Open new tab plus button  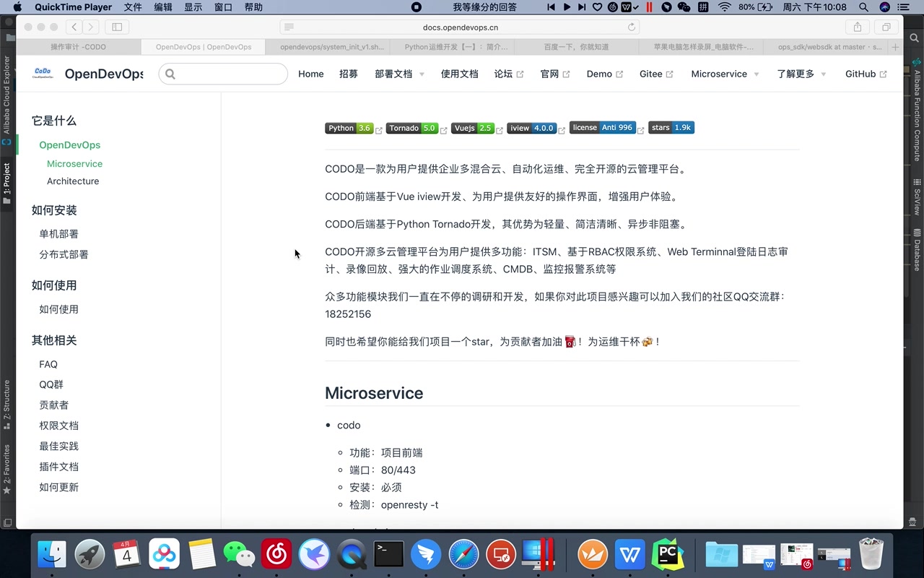(896, 47)
